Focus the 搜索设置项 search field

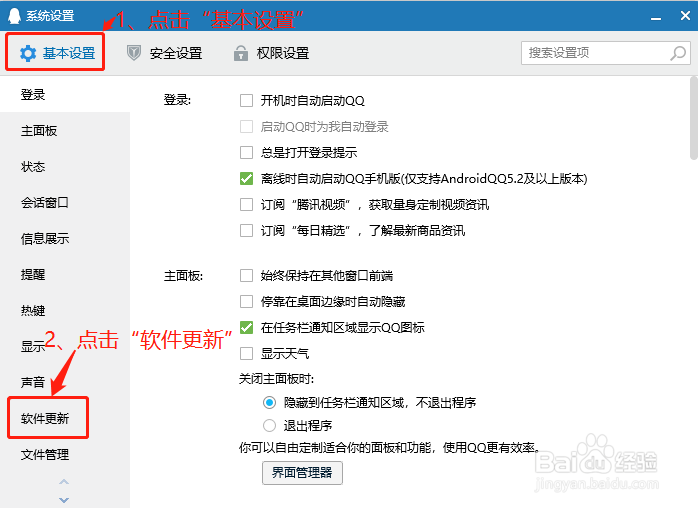tap(605, 53)
